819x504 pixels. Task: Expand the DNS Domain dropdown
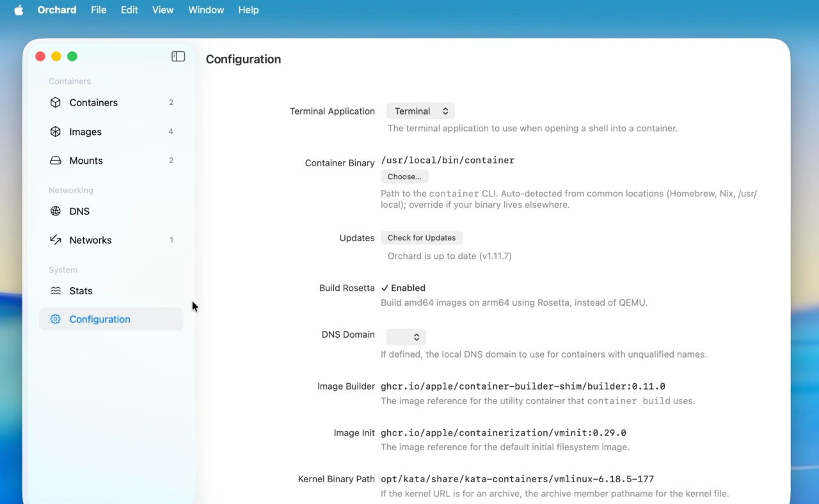[406, 337]
